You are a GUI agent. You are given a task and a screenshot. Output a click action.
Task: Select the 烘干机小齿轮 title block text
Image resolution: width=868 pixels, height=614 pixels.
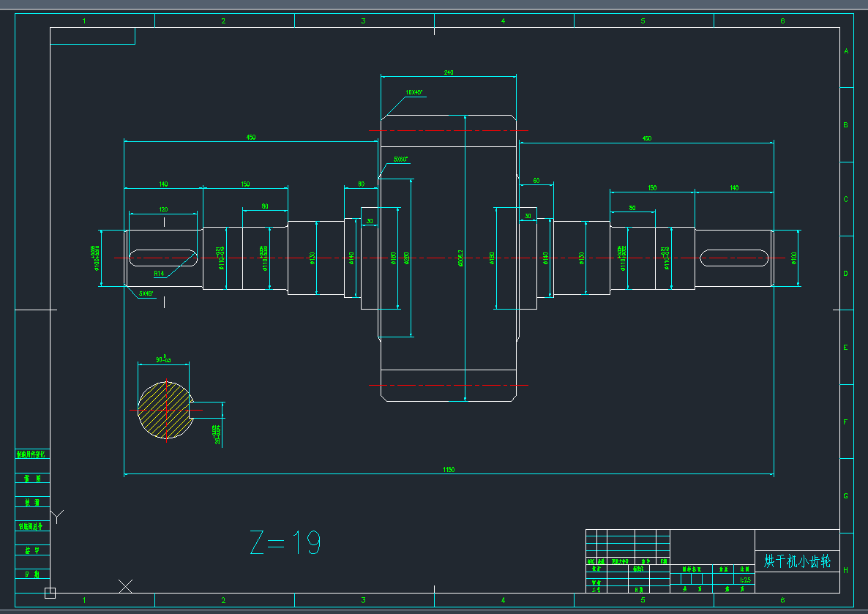(x=797, y=561)
